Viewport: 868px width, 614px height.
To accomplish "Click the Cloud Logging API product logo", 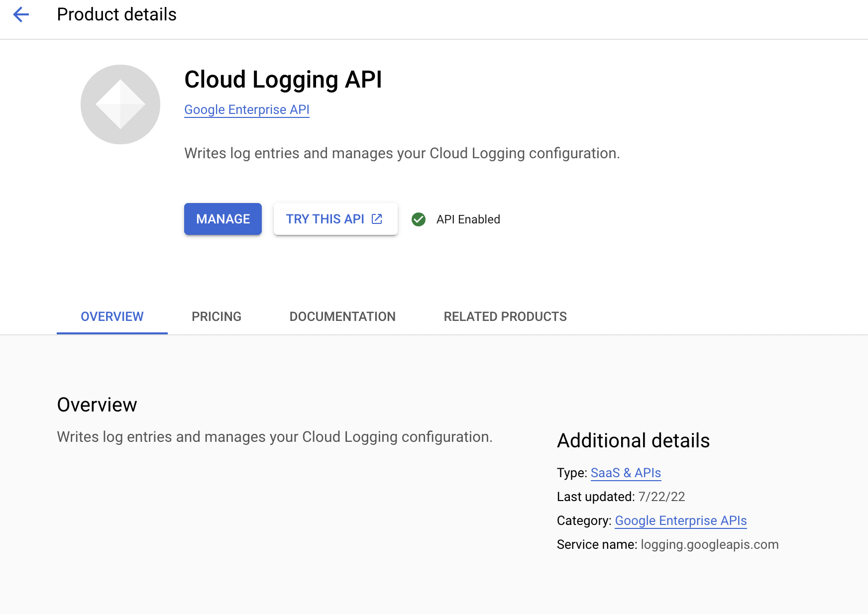I will (x=120, y=104).
